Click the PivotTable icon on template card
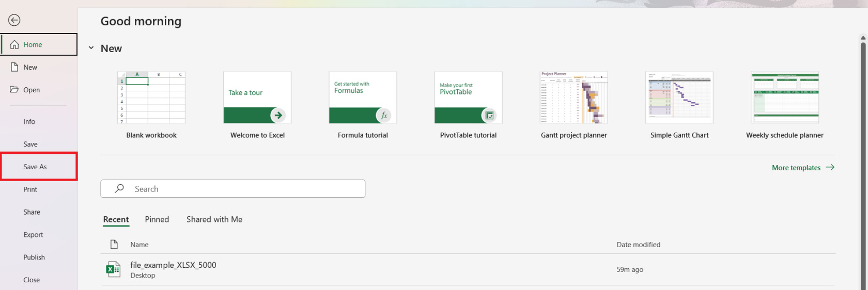The width and height of the screenshot is (868, 290). [x=489, y=115]
